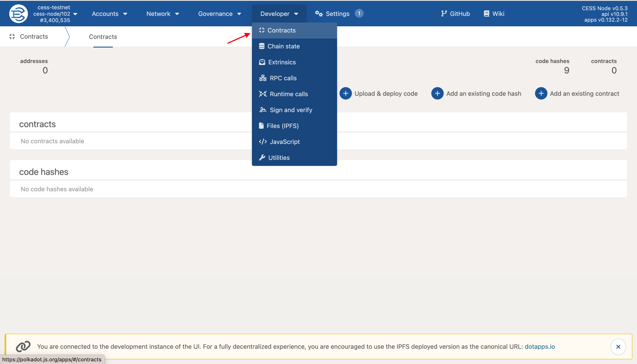Viewport: 637px width, 364px height.
Task: Click the block number #3,400,535
Action: click(55, 21)
